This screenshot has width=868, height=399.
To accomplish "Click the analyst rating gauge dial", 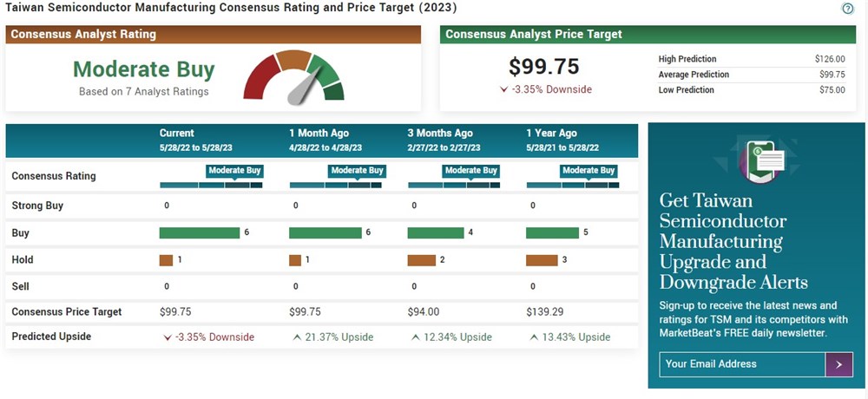I will click(x=294, y=76).
